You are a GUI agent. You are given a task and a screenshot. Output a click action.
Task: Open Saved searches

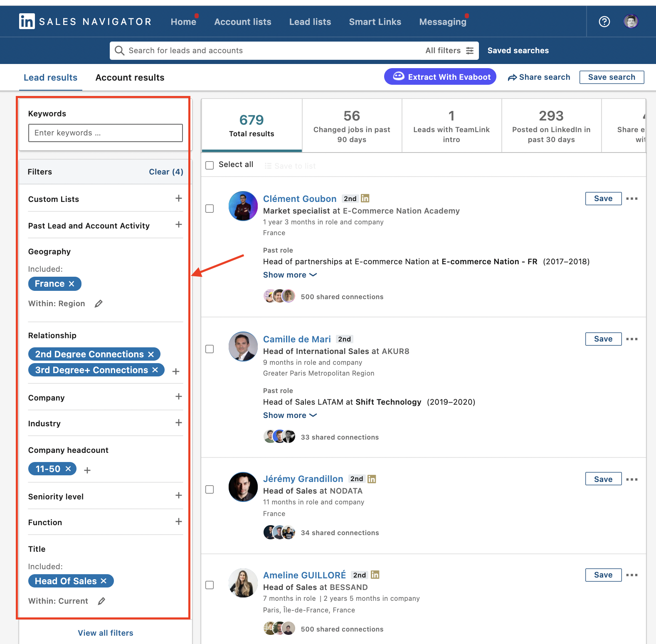tap(518, 50)
